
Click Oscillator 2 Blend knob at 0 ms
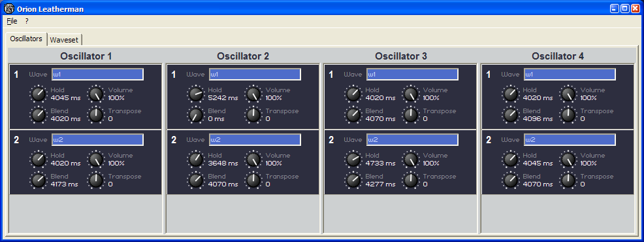pos(196,115)
